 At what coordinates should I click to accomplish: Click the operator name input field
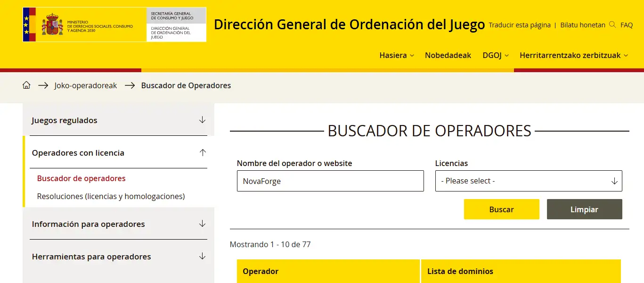pyautogui.click(x=330, y=181)
